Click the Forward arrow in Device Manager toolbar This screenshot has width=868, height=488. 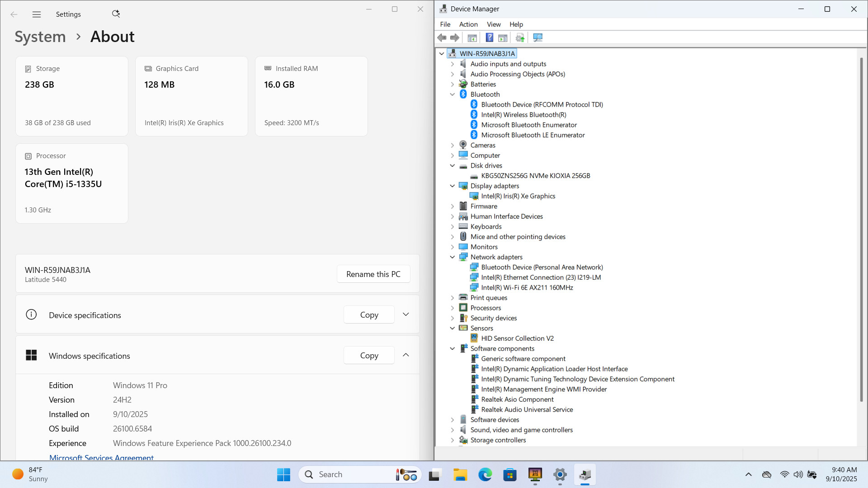[455, 38]
